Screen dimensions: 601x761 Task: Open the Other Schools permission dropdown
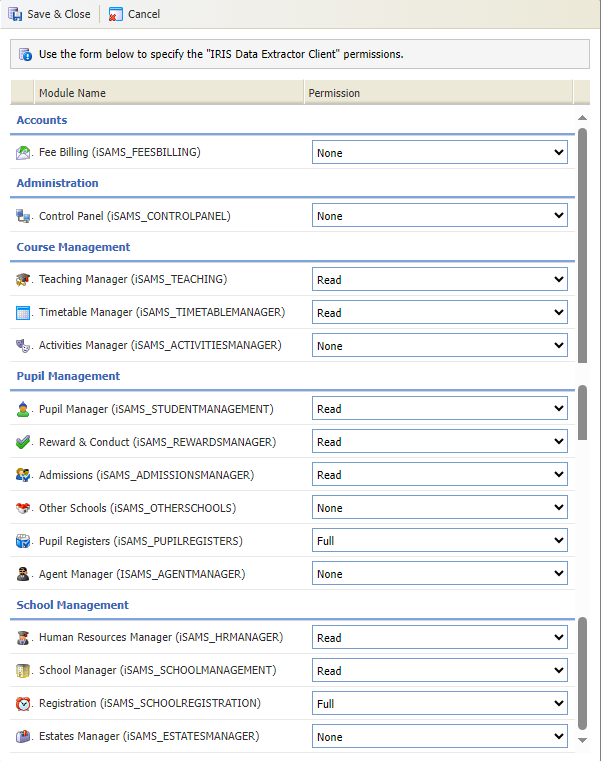coord(439,508)
